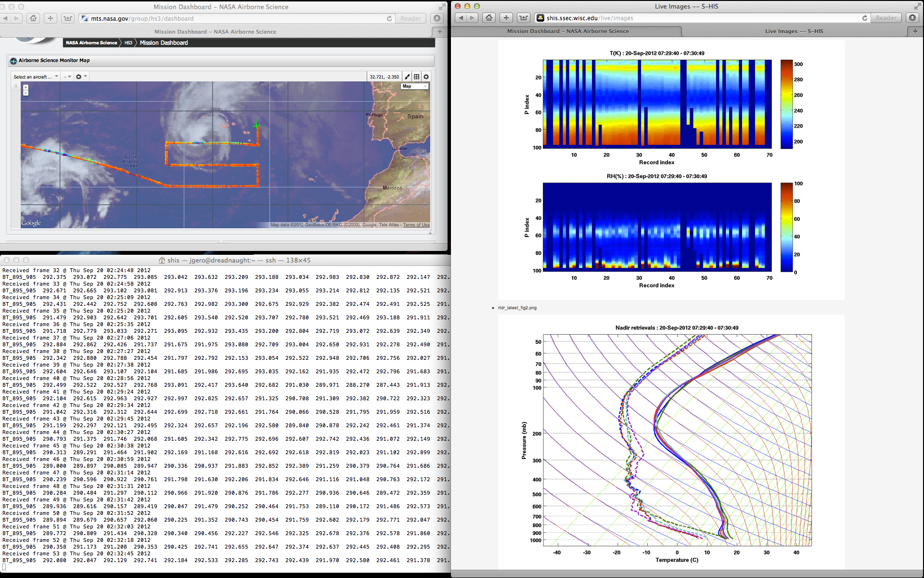Open the Terms of Use link
The width and height of the screenshot is (924, 578).
(416, 225)
